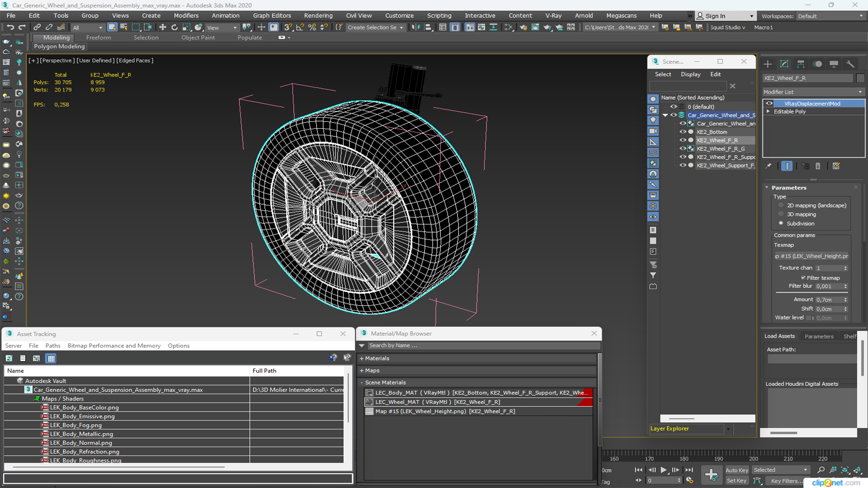Click the Polygon Modeling mode icon
Image resolution: width=868 pixels, height=488 pixels.
pyautogui.click(x=58, y=47)
